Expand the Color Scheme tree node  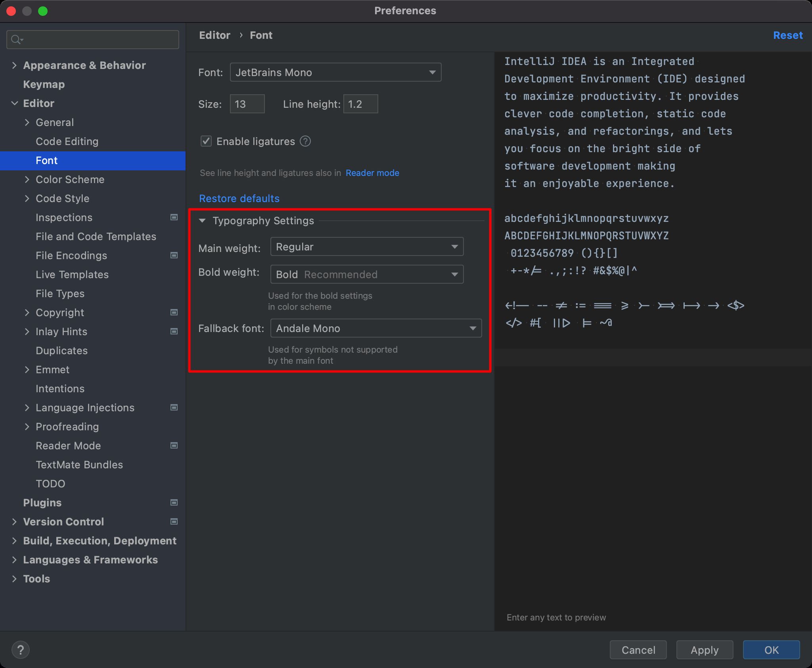pyautogui.click(x=27, y=179)
